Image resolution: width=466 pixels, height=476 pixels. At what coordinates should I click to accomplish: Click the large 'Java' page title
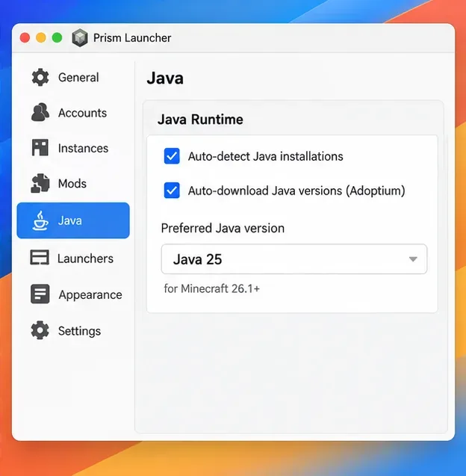point(165,78)
